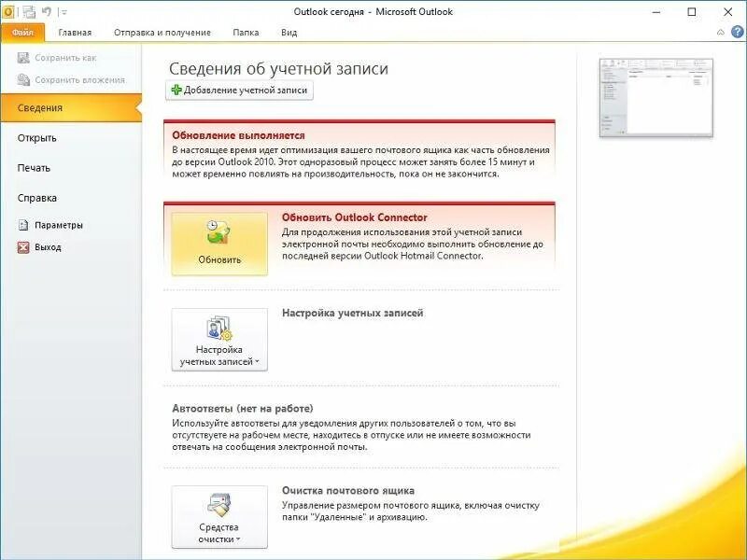Click Выход to exit Outlook
747x560 pixels.
[x=39, y=247]
